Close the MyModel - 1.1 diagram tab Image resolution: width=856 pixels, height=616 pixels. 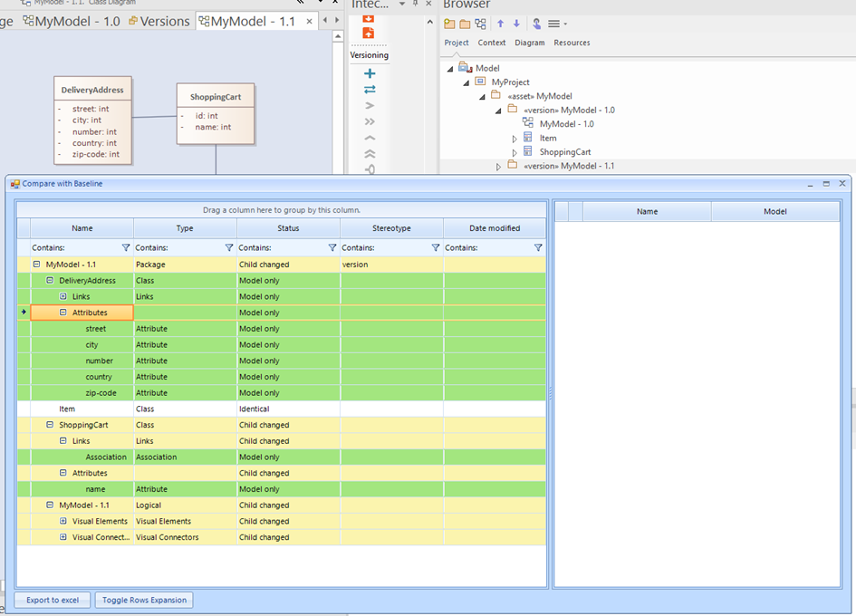[310, 22]
